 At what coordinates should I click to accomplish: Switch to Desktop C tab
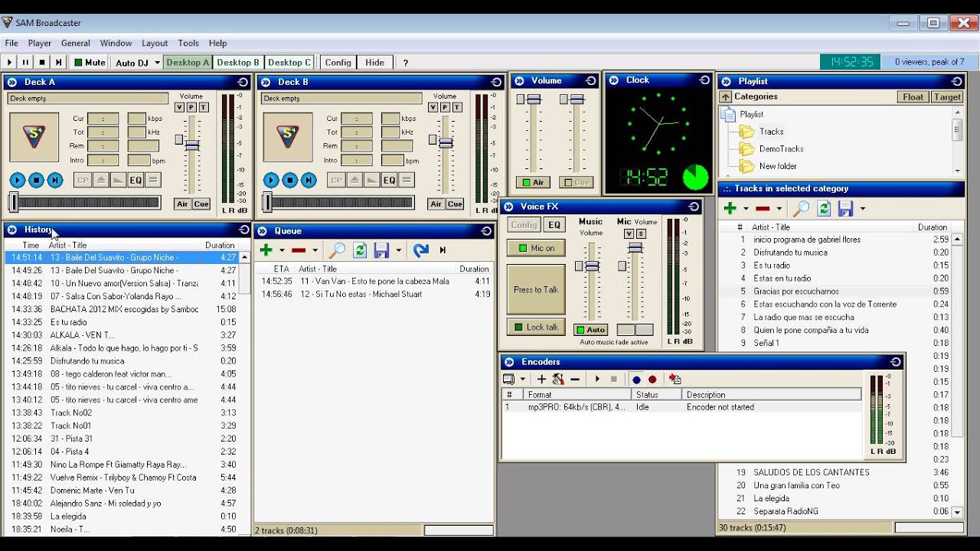289,63
